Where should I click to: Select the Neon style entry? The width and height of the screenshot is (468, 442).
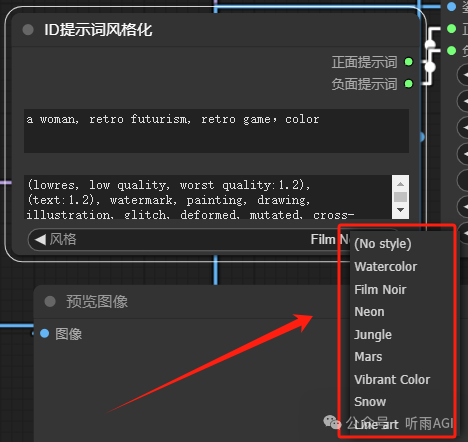click(x=369, y=312)
